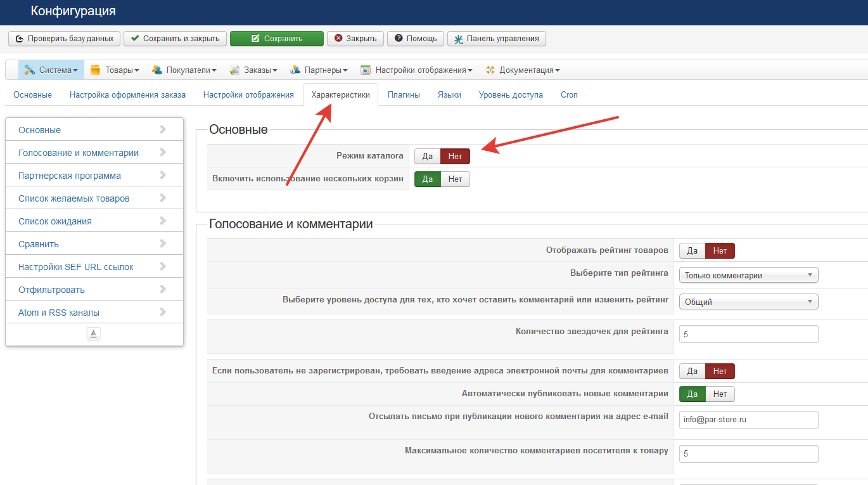Open the Языки tab
The height and width of the screenshot is (485, 868).
point(449,94)
